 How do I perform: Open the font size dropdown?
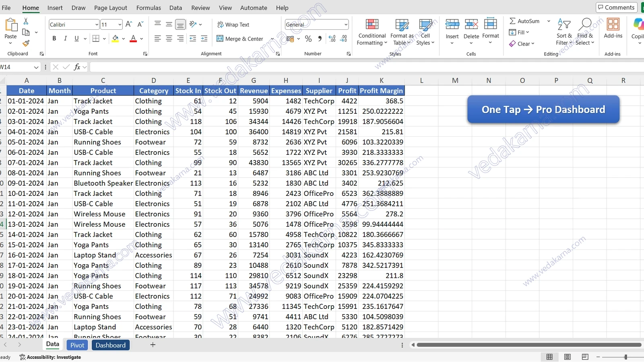coord(120,25)
